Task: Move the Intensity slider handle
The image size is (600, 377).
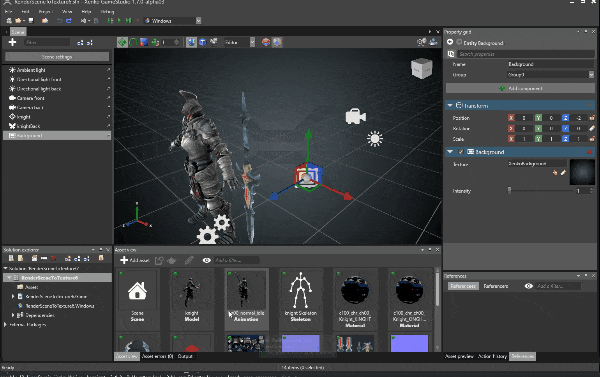Action: click(x=509, y=191)
